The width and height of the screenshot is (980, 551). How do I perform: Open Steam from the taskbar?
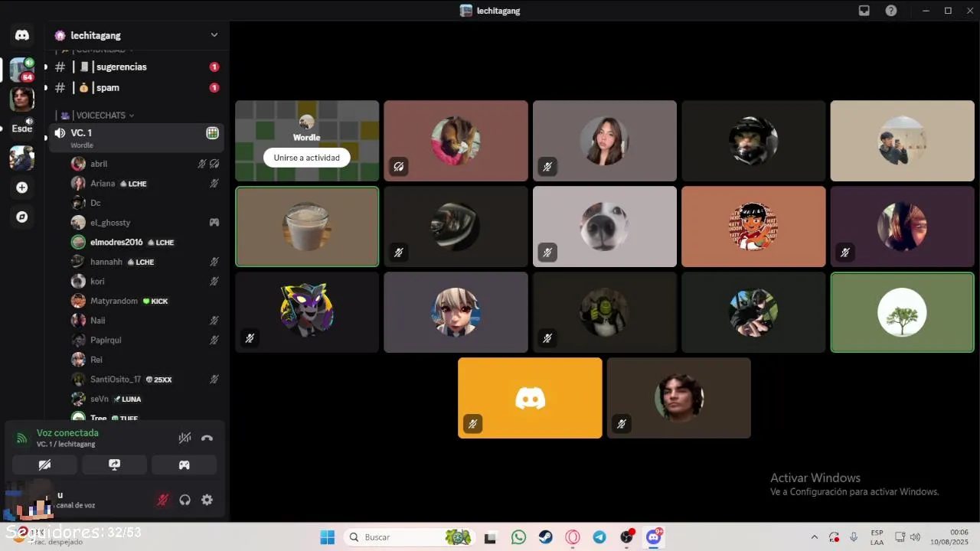pos(545,537)
